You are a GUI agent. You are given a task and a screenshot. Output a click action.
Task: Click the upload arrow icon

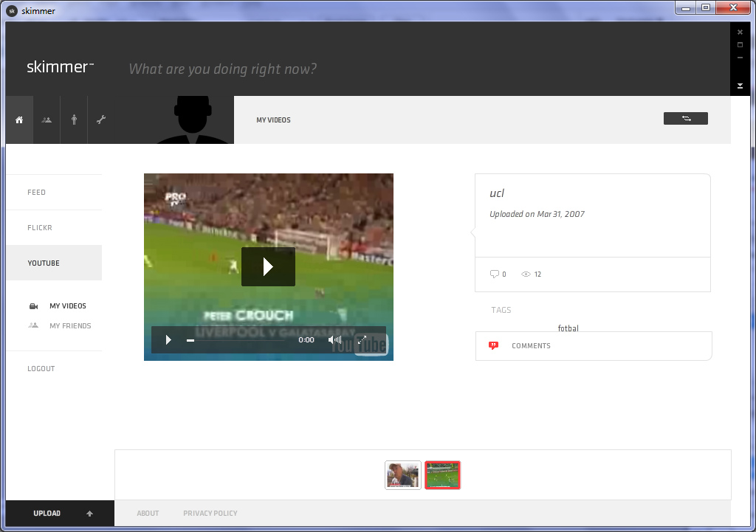click(x=89, y=514)
